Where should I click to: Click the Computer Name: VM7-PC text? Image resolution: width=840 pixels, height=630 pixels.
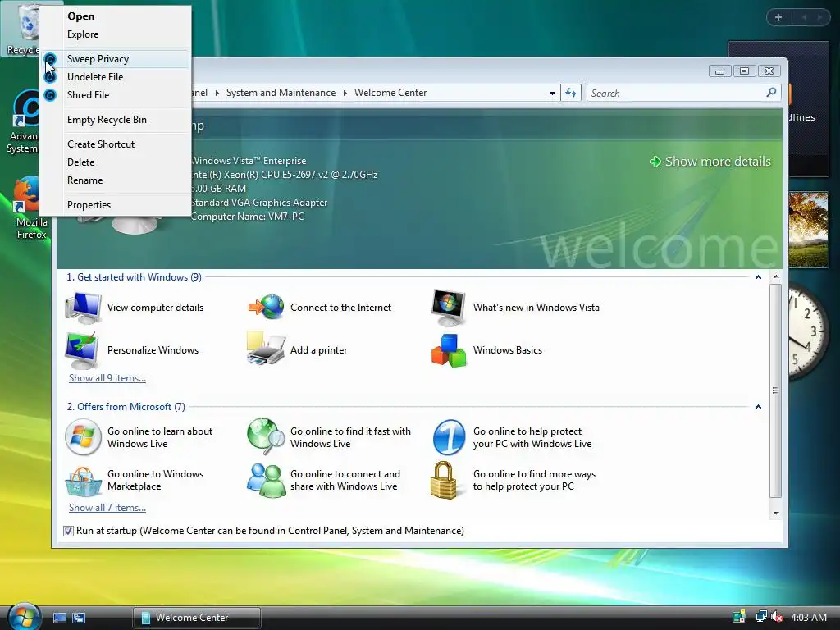pos(248,217)
